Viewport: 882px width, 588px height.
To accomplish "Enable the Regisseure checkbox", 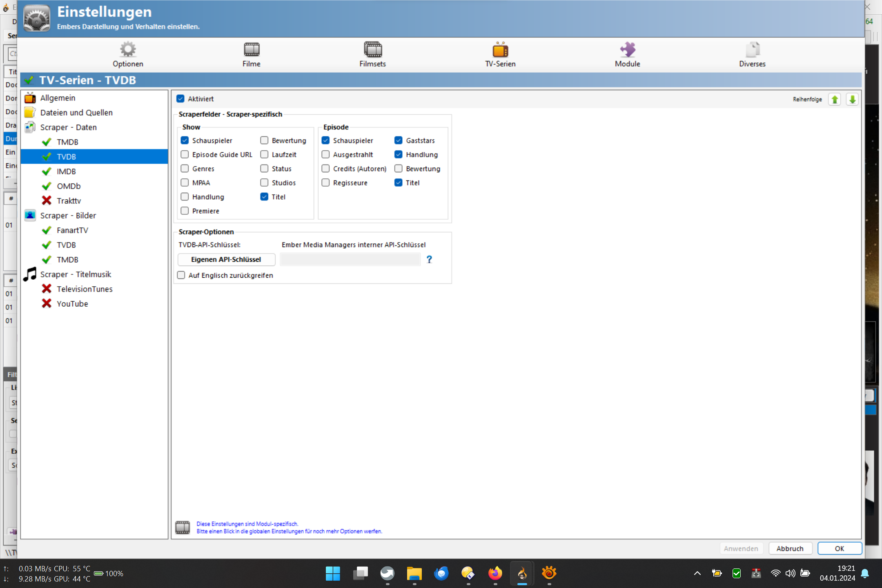I will point(325,183).
